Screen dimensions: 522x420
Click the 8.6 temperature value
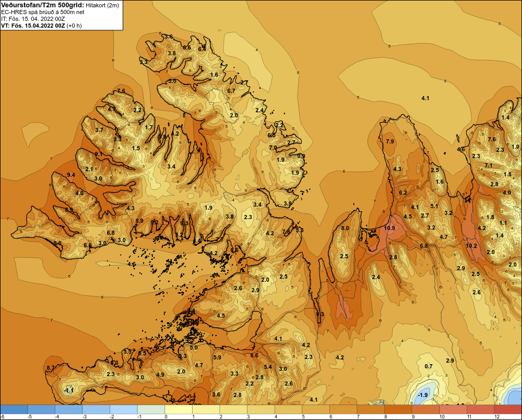[254, 355]
